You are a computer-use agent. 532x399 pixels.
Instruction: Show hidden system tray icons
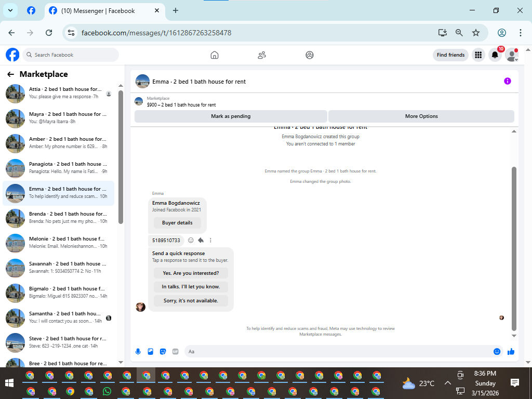coord(447,383)
